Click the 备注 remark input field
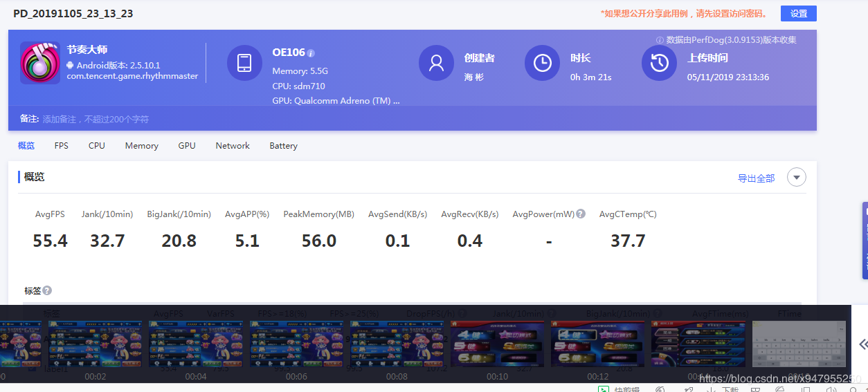Image resolution: width=868 pixels, height=392 pixels. coord(97,119)
